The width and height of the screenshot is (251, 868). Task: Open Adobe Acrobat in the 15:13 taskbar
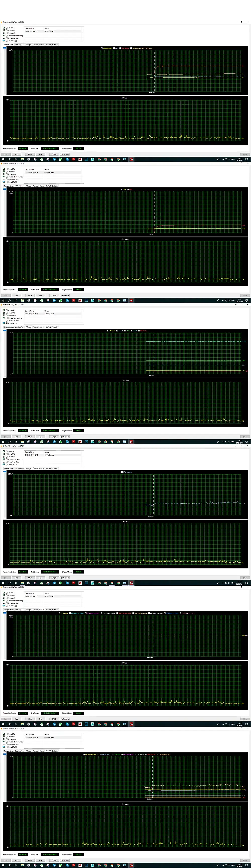point(74,159)
